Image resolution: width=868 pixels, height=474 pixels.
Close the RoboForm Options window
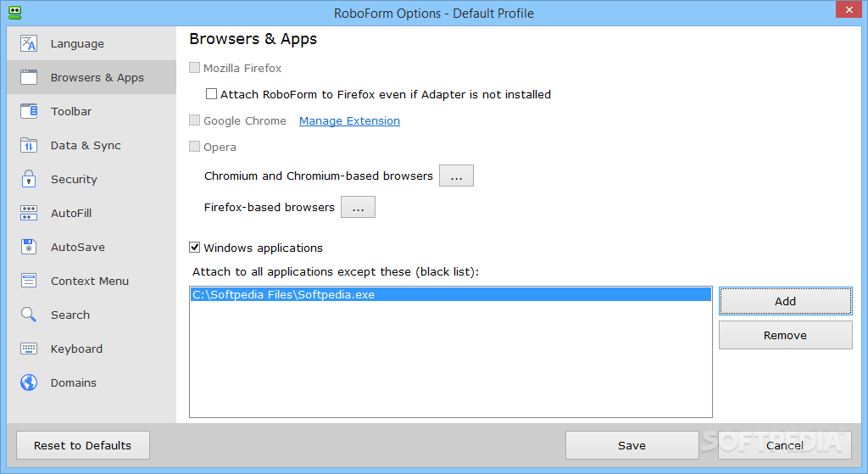click(849, 9)
